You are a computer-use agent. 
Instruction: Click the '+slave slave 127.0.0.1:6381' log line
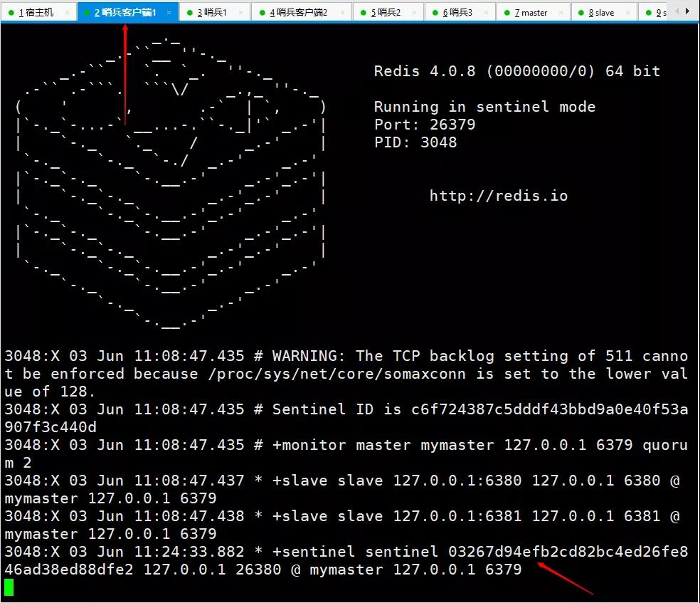pos(342,525)
